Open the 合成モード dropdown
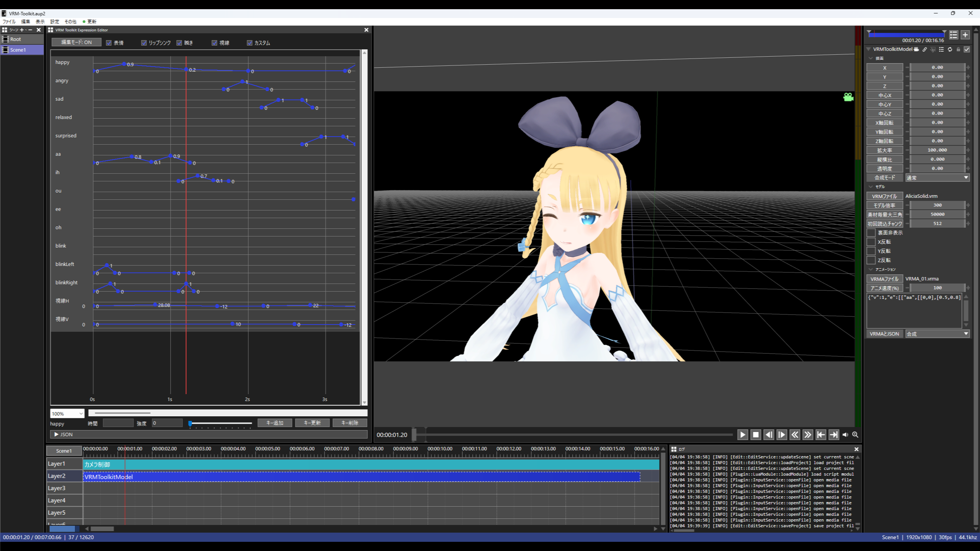This screenshot has width=980, height=551. (x=938, y=178)
